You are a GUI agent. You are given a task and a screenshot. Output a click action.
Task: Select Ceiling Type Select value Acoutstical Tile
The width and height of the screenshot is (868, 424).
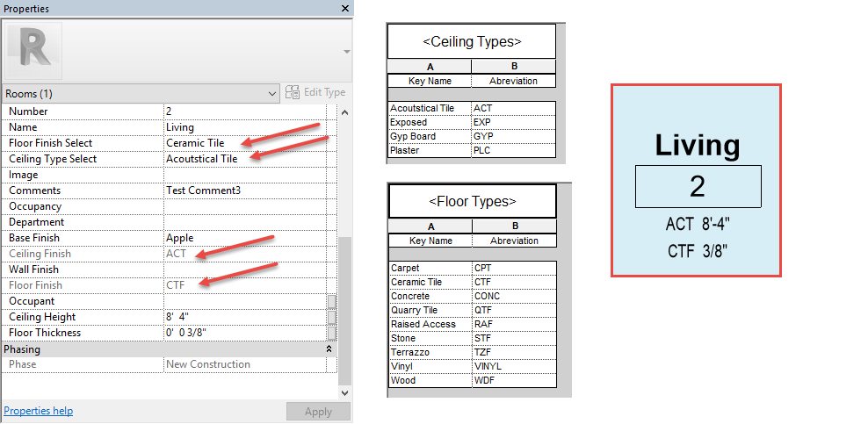pyautogui.click(x=245, y=159)
